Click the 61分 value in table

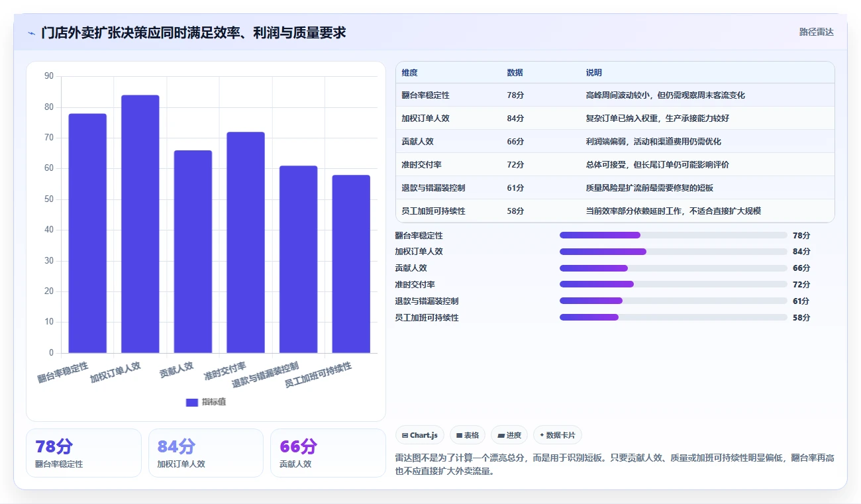[x=515, y=188]
